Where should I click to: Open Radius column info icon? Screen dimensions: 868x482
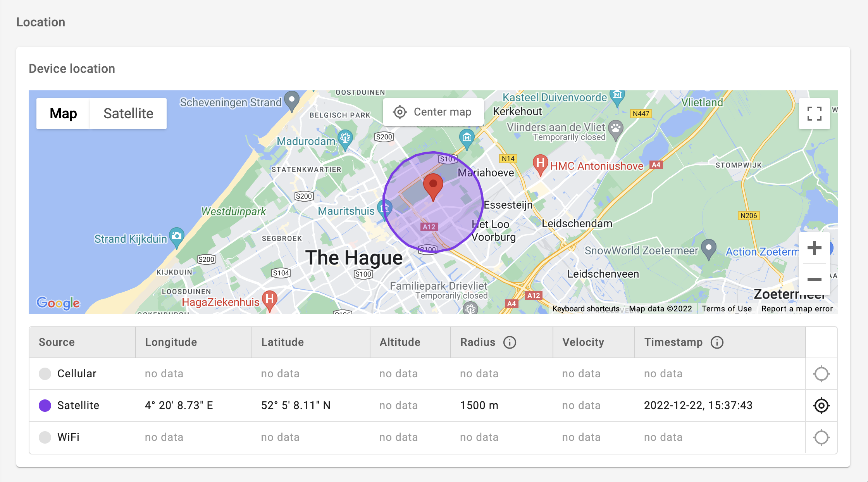tap(510, 342)
